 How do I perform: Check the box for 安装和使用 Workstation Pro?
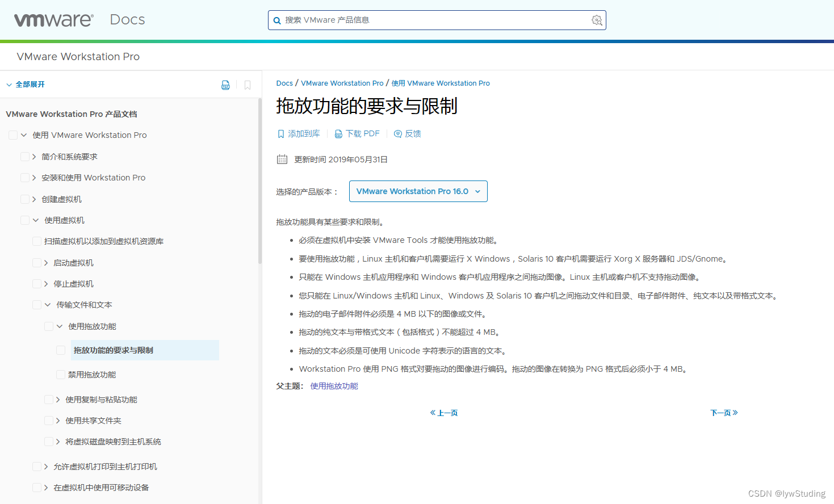[x=25, y=178]
